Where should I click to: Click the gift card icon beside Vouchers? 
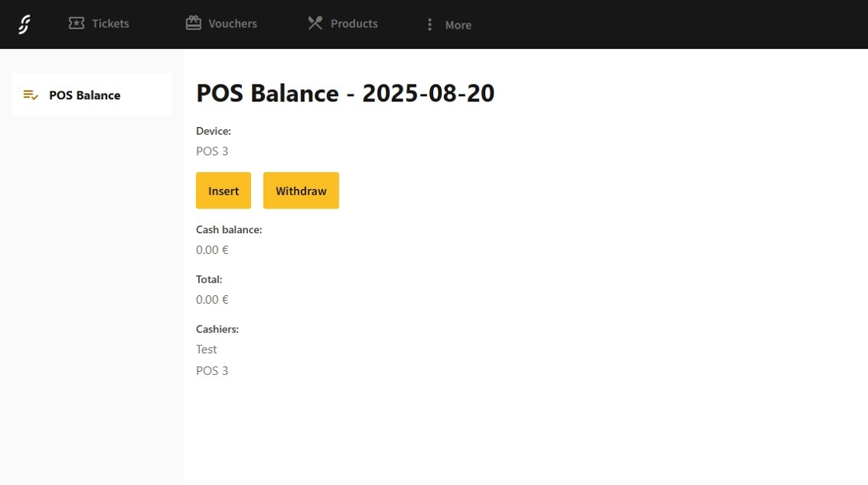pos(193,23)
